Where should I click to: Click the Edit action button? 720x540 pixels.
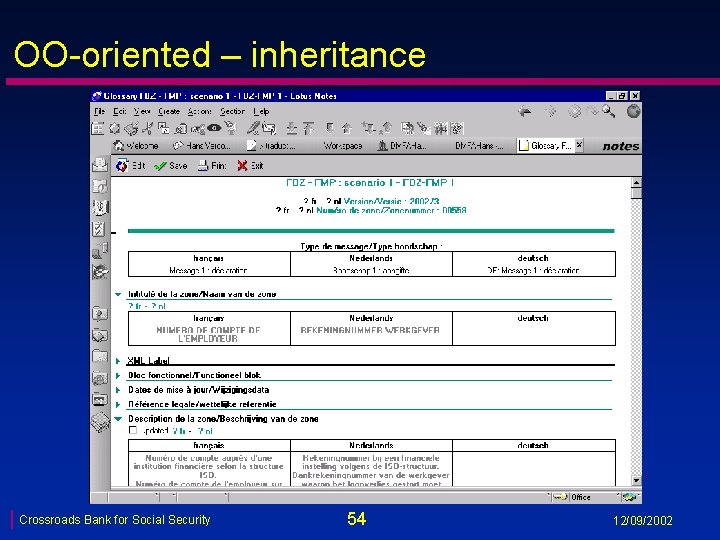coord(130,166)
